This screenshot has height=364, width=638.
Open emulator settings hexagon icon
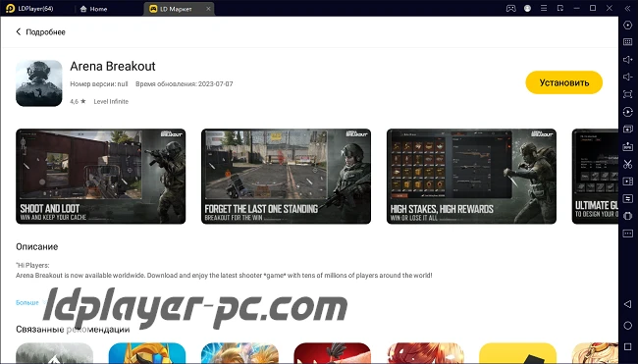coord(628,26)
